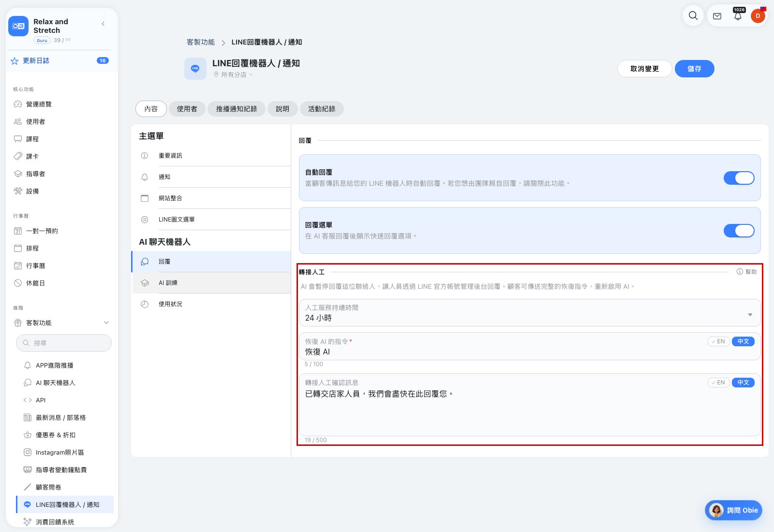This screenshot has width=774, height=532.
Task: Open 設備 tools icon
Action: (18, 191)
